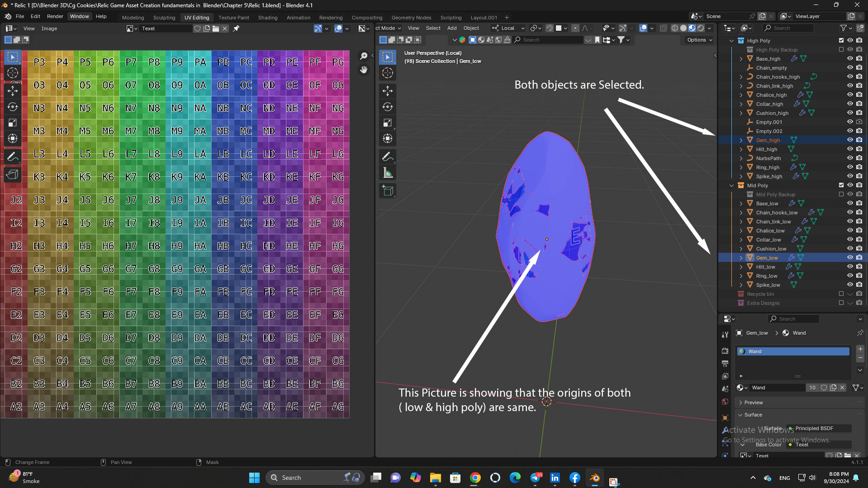Screen dimensions: 868x488
Task: Click the Base Color yellow socket dot
Action: pyautogui.click(x=790, y=445)
